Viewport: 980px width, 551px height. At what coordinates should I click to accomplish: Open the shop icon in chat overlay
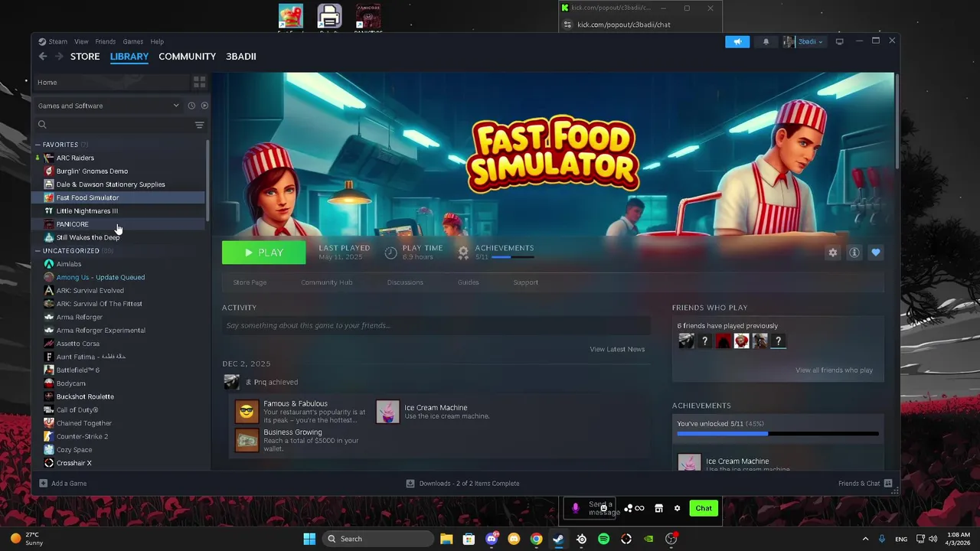658,508
